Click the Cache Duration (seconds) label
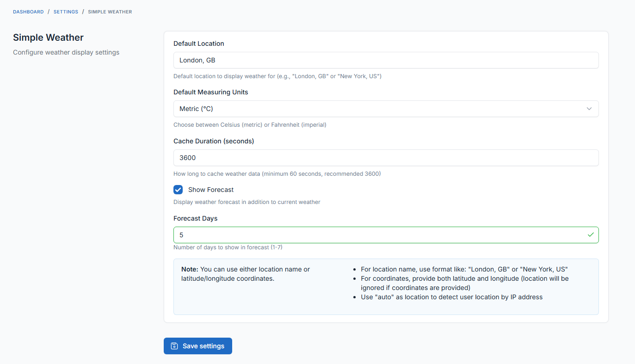635x364 pixels. 214,141
